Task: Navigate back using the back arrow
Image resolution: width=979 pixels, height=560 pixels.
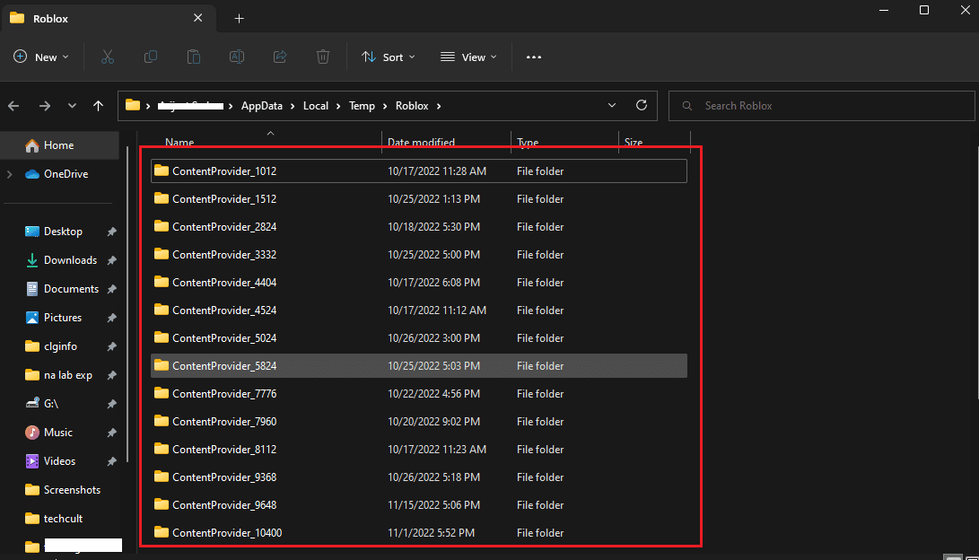Action: point(13,106)
